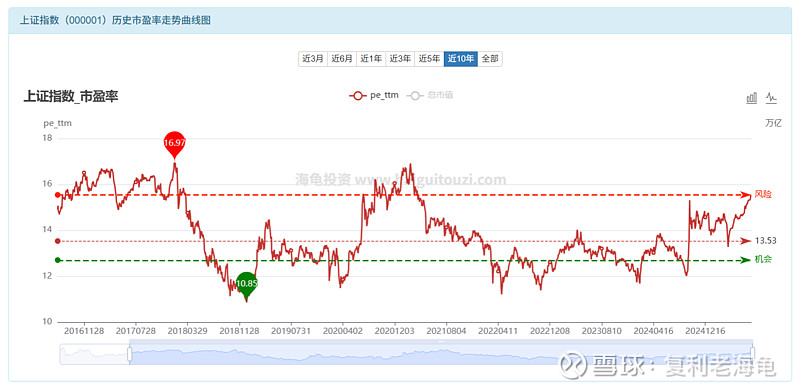Click the 20181128 x-axis date label
This screenshot has height=391, width=800.
[x=239, y=331]
